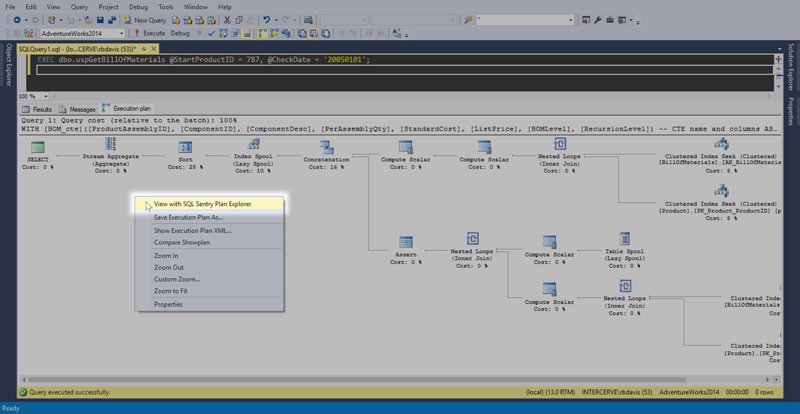Viewport: 800px width, 414px height.
Task: Click View with SQL Sentry Plan Explorer
Action: pos(202,204)
